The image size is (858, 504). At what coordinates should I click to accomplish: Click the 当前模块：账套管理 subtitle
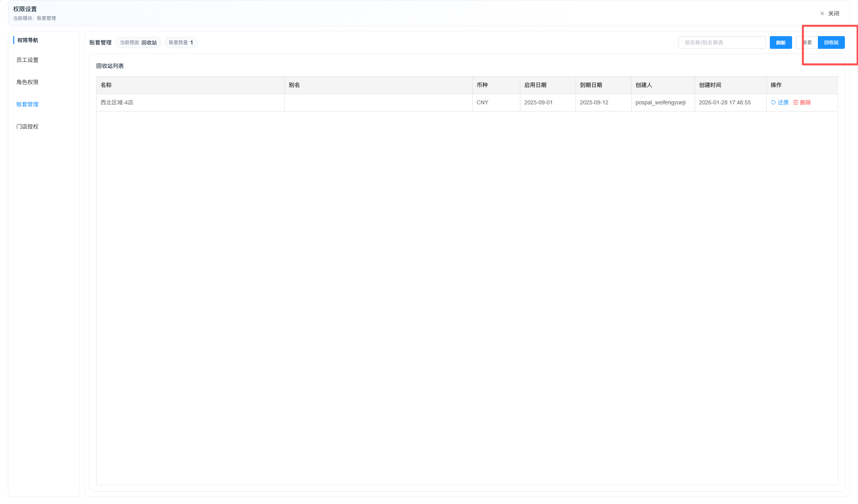[35, 18]
